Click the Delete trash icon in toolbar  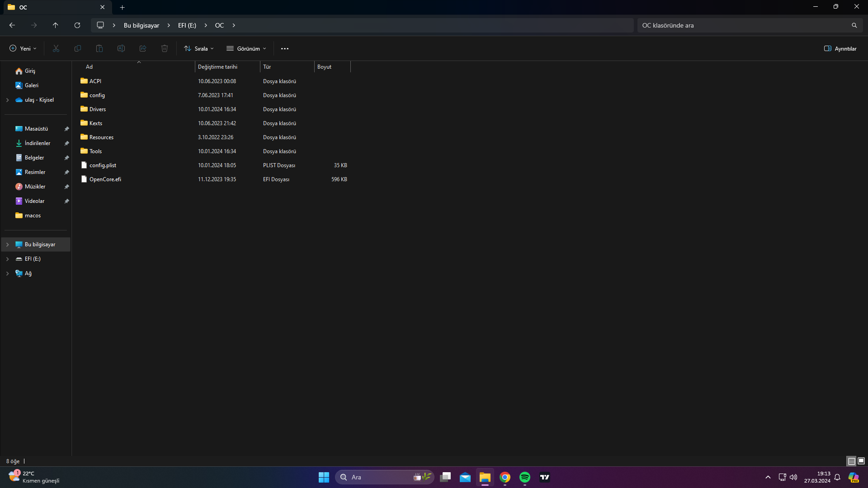click(x=165, y=48)
